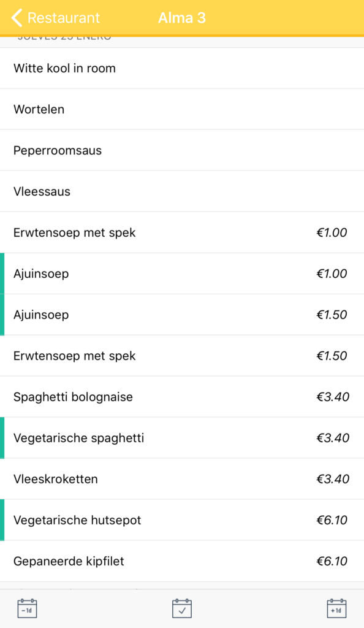This screenshot has height=628, width=364.
Task: Tap the €3.40 price of Vleeskroketten
Action: pyautogui.click(x=333, y=479)
